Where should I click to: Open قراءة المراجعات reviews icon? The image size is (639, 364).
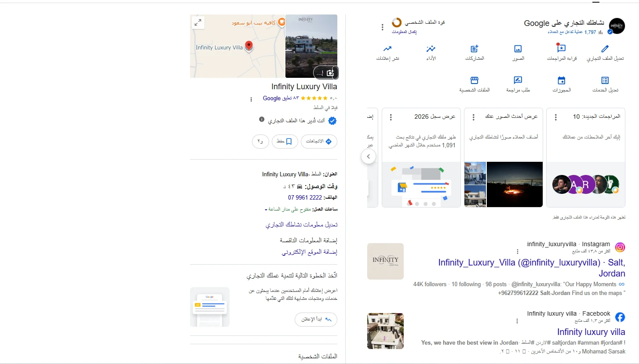pos(561,49)
